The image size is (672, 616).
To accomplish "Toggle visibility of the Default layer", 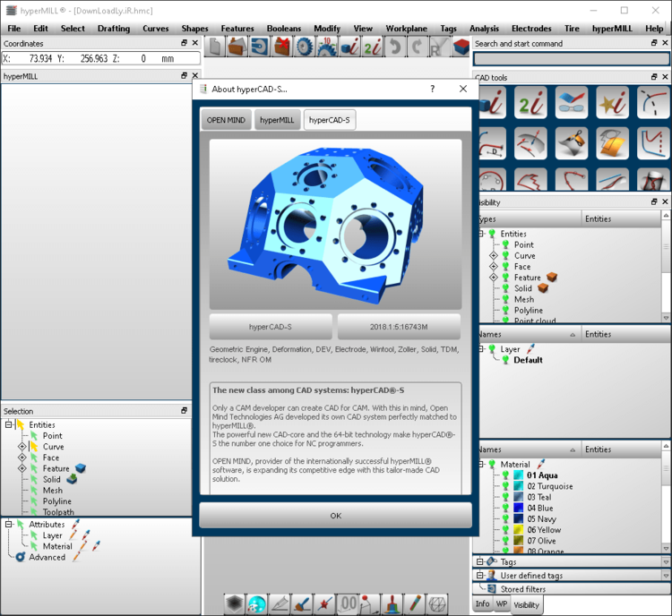I will pos(505,360).
